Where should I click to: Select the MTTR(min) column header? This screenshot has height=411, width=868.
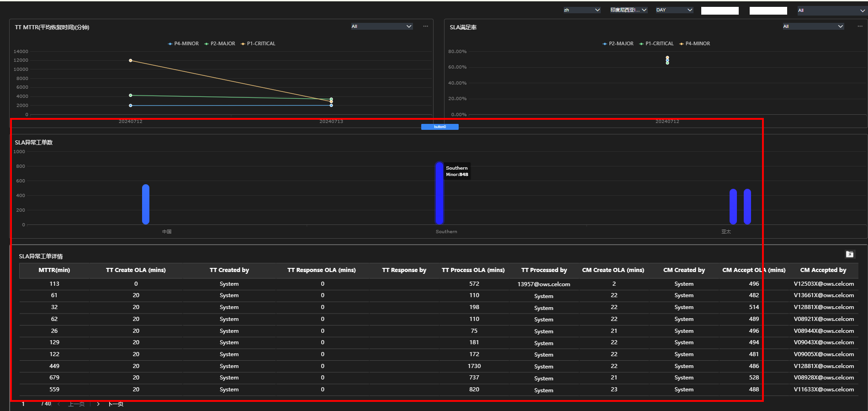pyautogui.click(x=54, y=270)
